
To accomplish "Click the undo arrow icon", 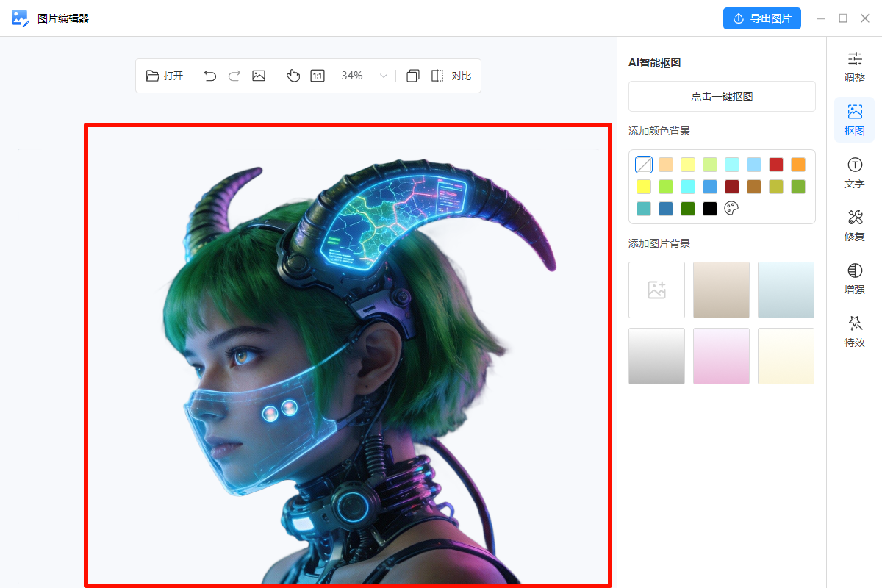I will [210, 76].
